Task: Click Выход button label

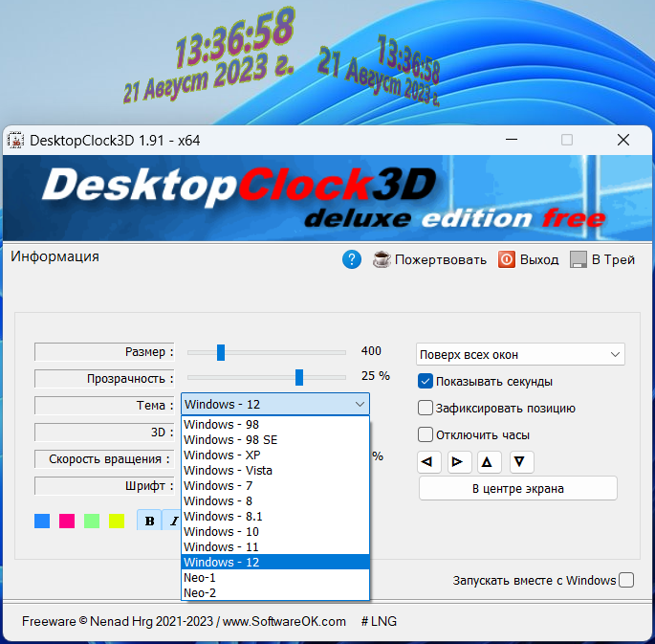Action: [x=539, y=260]
